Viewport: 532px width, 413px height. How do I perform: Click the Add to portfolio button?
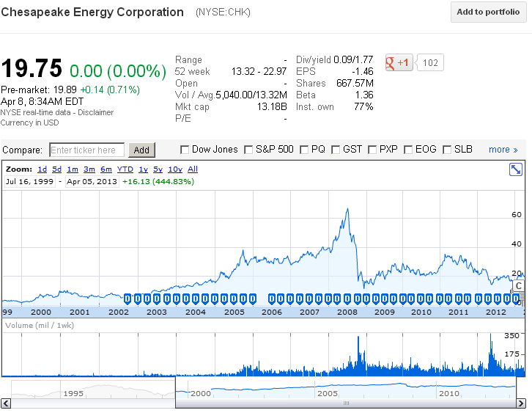[488, 12]
